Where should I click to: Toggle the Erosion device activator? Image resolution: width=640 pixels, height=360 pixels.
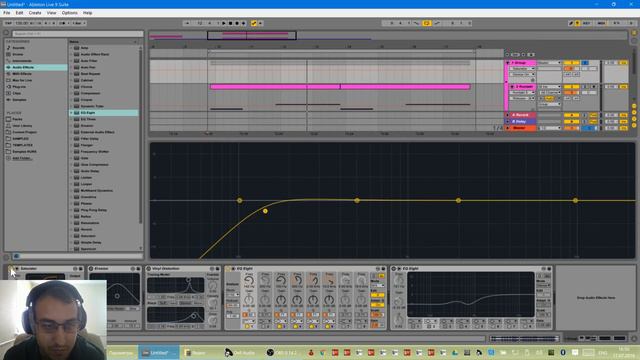click(x=91, y=268)
